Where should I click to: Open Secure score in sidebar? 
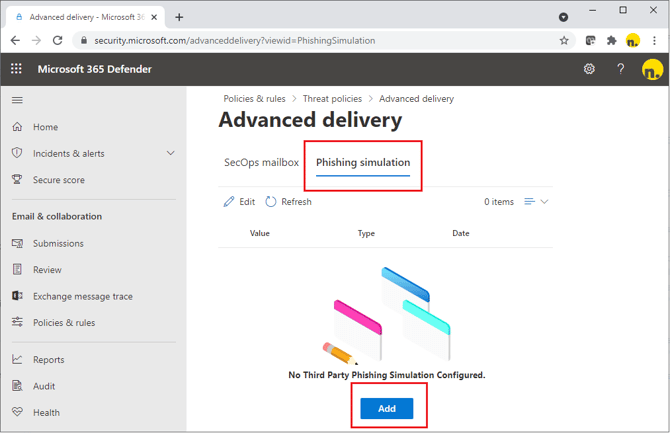[x=59, y=180]
